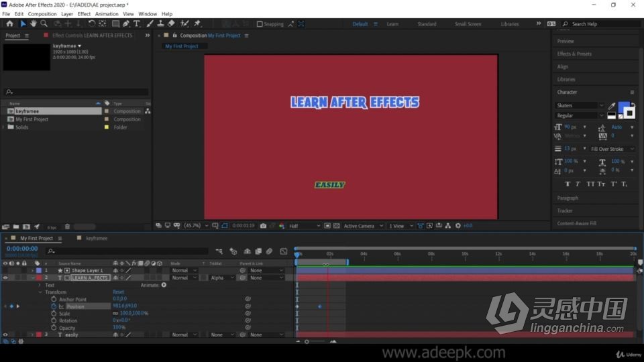Take snapshot with the camera icon

coord(263,226)
